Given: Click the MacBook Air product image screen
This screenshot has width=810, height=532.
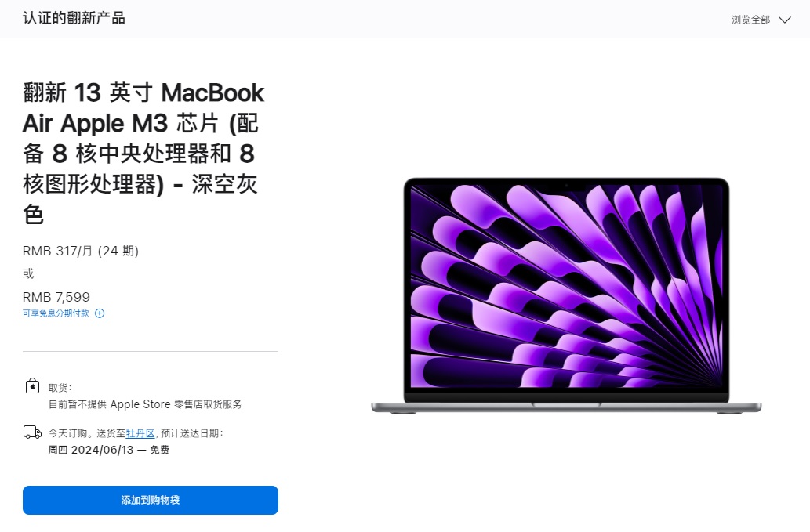Looking at the screenshot, I should tap(566, 286).
